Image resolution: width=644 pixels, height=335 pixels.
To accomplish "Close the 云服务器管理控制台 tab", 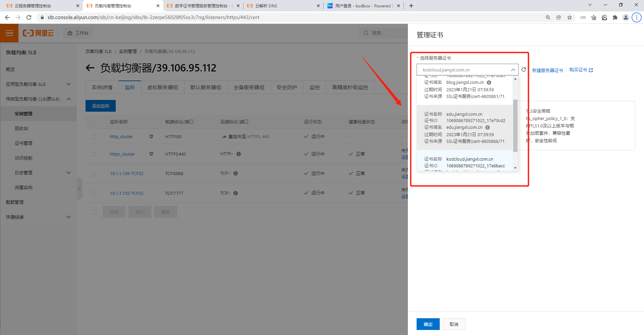I will (78, 6).
